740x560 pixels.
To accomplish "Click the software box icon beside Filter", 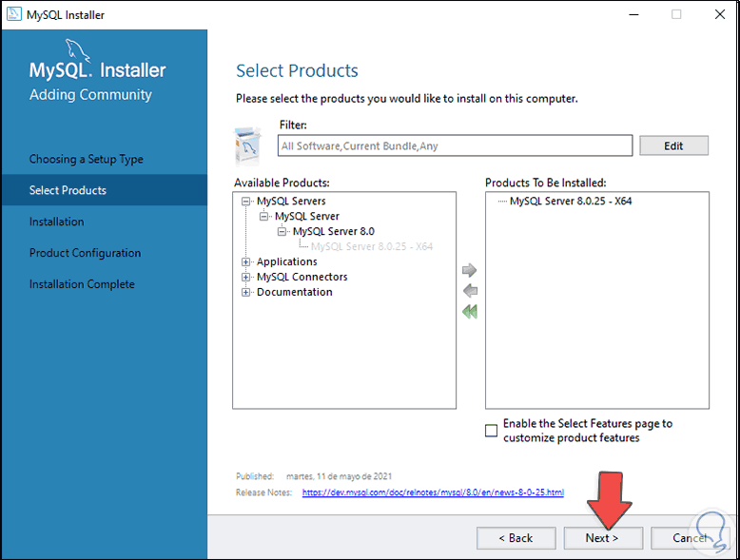I will pyautogui.click(x=247, y=146).
